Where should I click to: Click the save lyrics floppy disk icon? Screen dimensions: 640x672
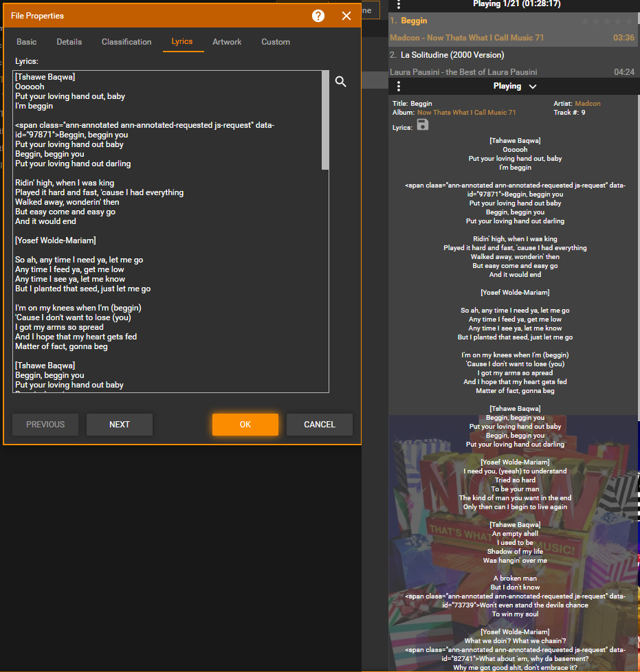tap(423, 124)
